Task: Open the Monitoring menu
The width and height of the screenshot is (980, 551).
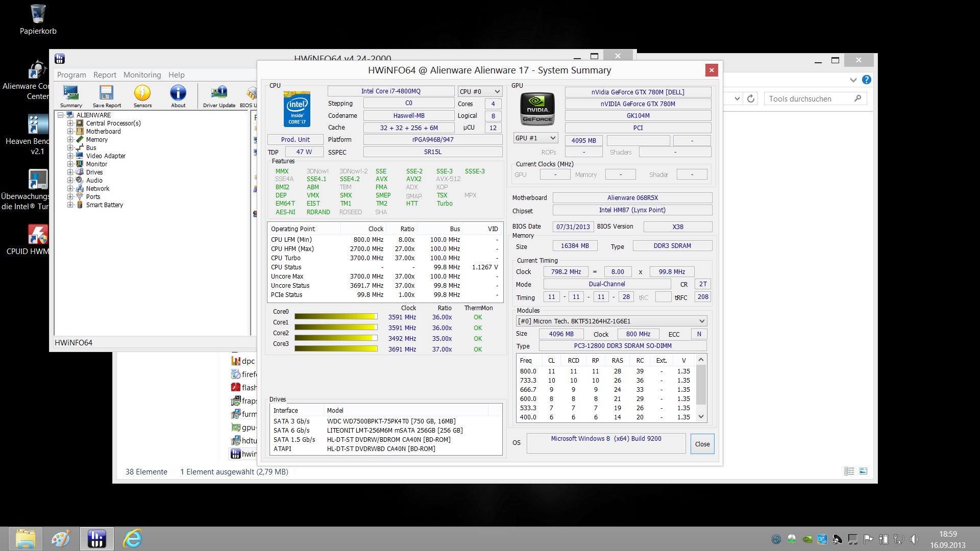Action: tap(142, 75)
